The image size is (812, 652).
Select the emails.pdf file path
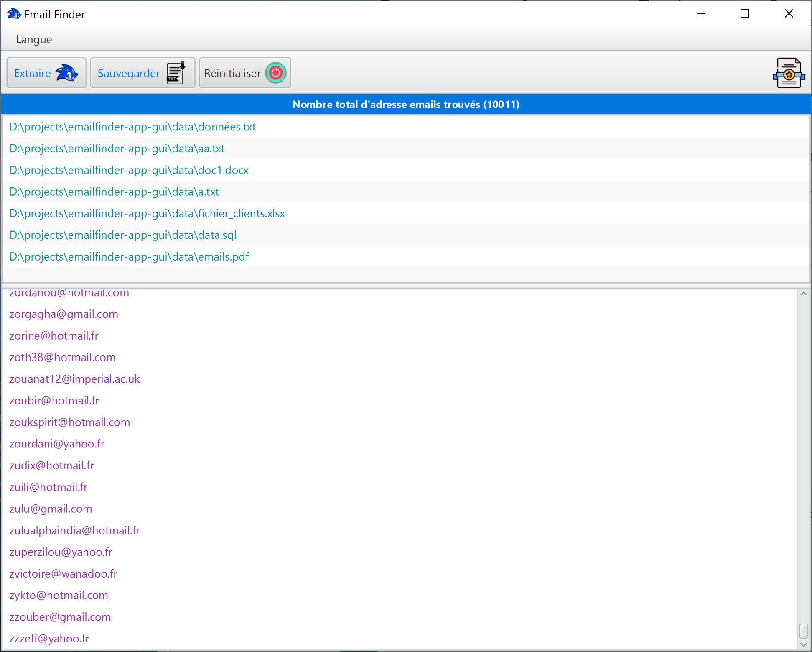click(129, 257)
